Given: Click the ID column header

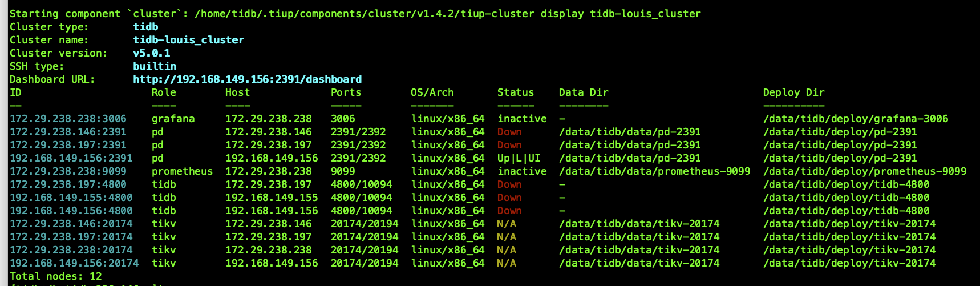Looking at the screenshot, I should click(x=15, y=92).
